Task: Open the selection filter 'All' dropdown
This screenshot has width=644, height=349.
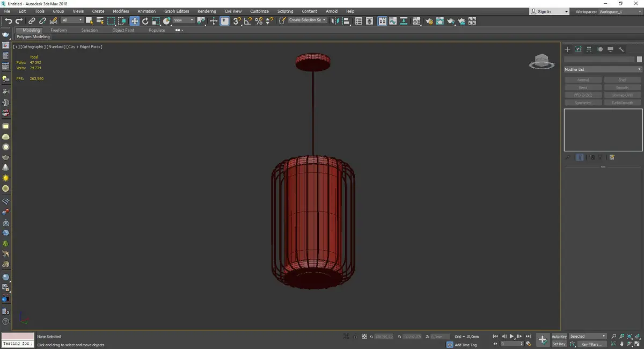Action: pos(72,20)
